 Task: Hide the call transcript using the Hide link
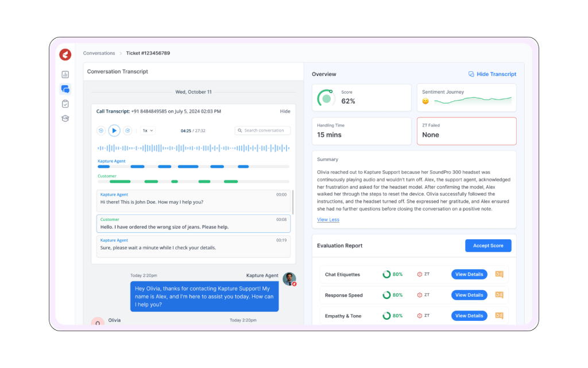click(285, 111)
